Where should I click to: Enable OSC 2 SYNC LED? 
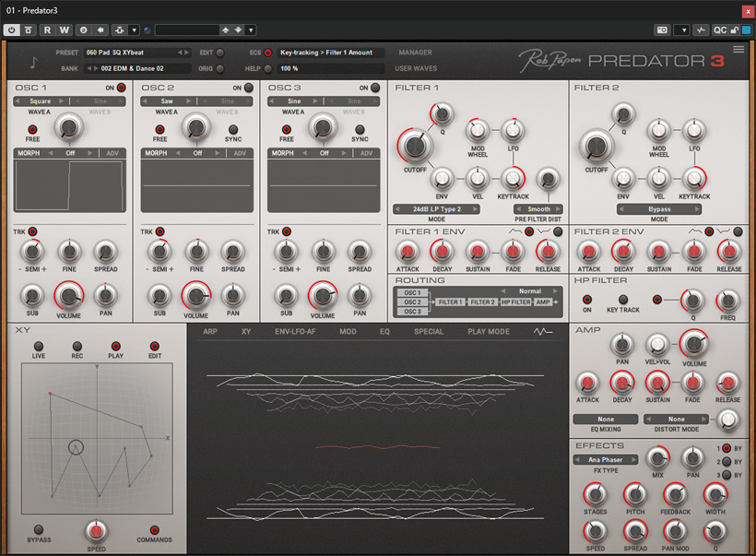click(233, 129)
